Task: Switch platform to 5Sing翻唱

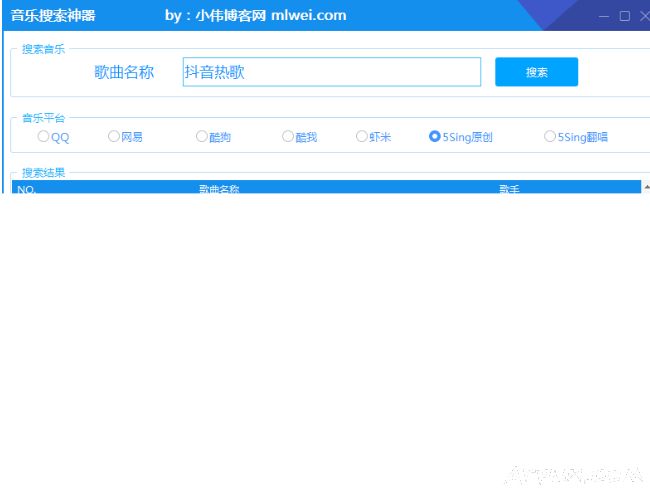Action: 576,136
